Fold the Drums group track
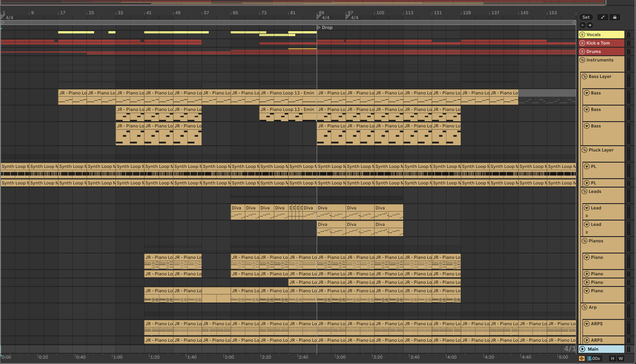The image size is (636, 364). 582,51
